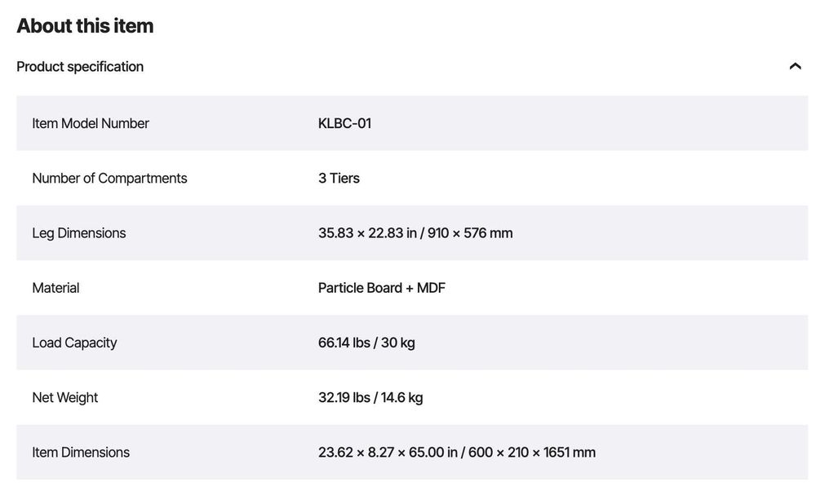The height and width of the screenshot is (504, 816).
Task: Click the Product specification section title
Action: [x=80, y=67]
